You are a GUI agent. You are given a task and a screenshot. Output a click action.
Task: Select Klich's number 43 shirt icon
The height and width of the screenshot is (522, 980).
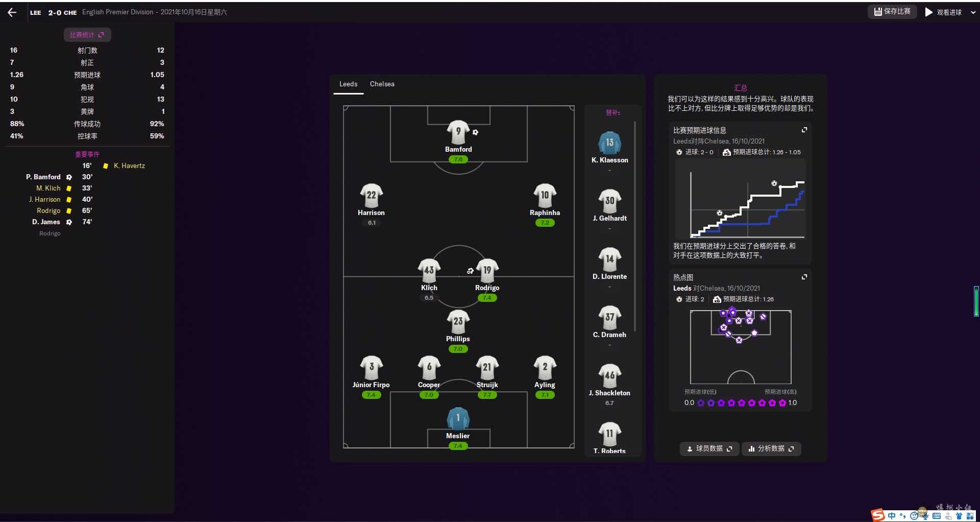tap(429, 271)
